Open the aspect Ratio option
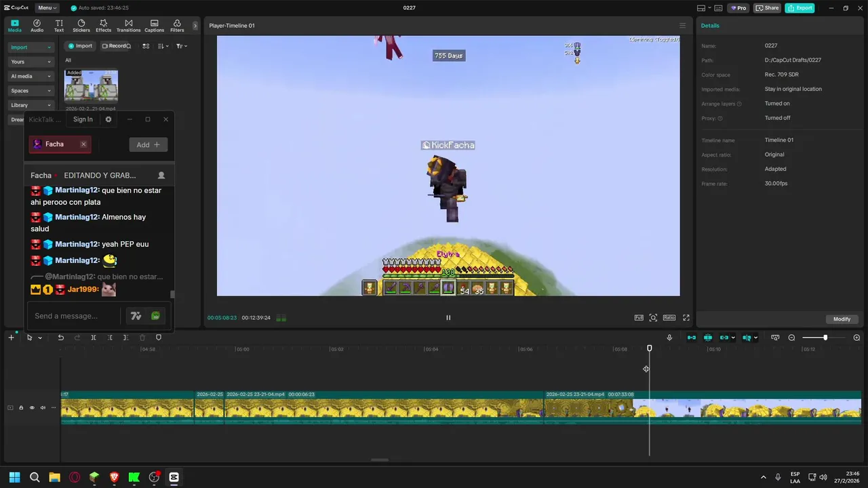The height and width of the screenshot is (488, 868). [669, 318]
